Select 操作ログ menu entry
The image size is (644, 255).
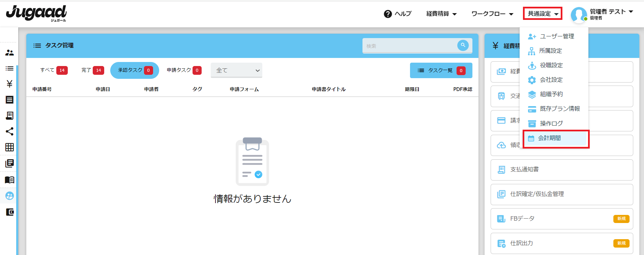[551, 124]
